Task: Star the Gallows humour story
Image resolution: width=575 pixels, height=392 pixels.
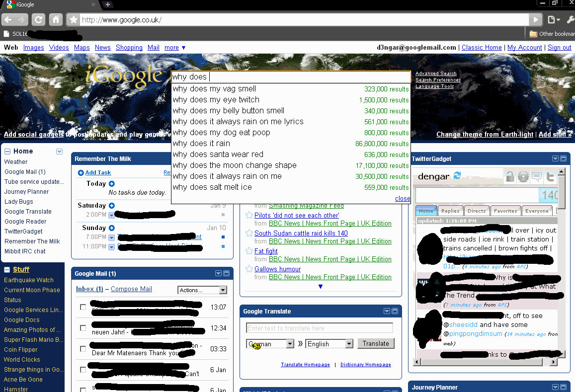Action: (x=249, y=269)
